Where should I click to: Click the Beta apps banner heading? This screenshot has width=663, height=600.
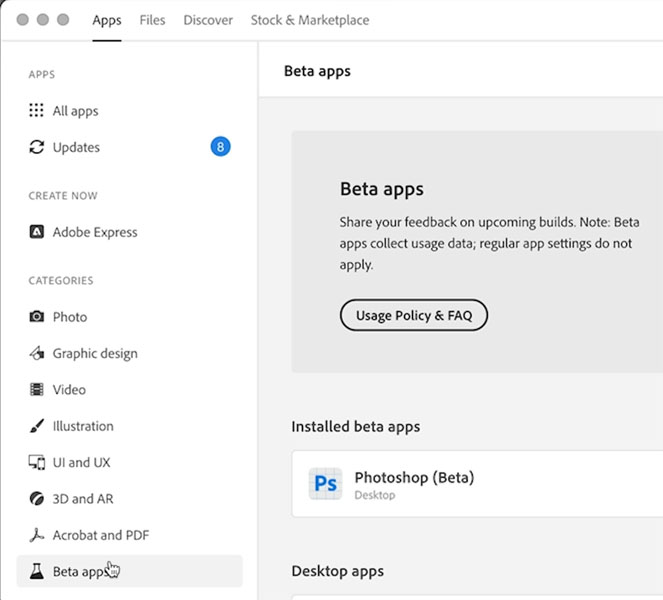pyautogui.click(x=381, y=189)
